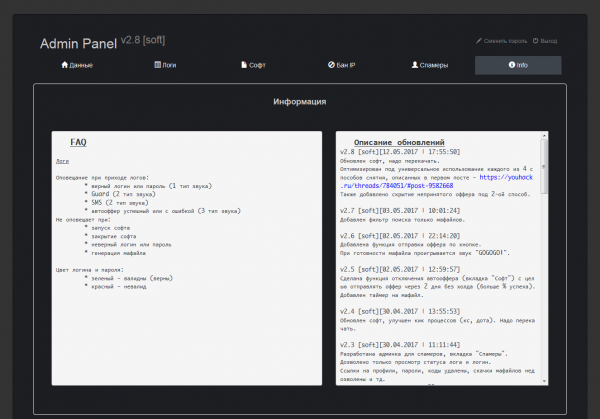The image size is (600, 419).
Task: Click the underlined Логи heading under FAQ
Action: tap(62, 160)
